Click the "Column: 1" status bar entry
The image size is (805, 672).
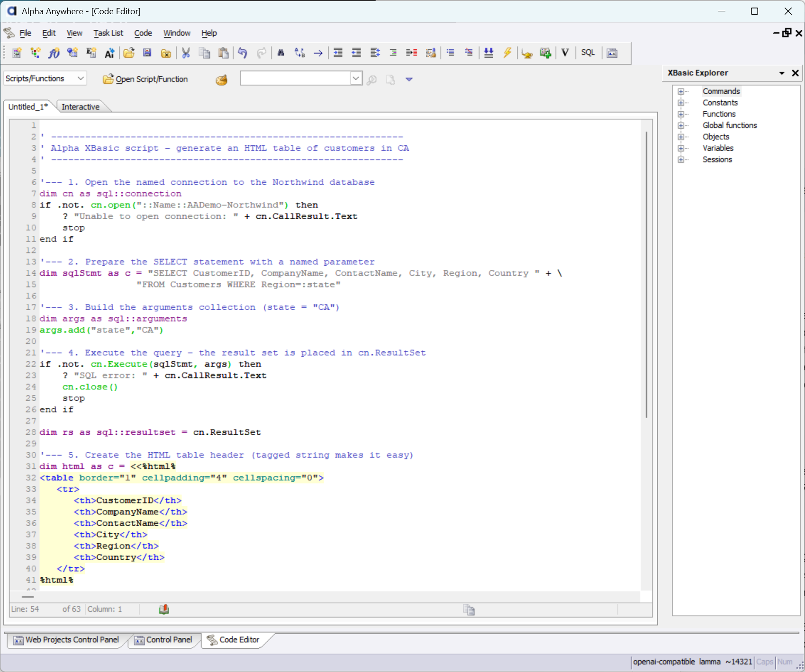105,609
